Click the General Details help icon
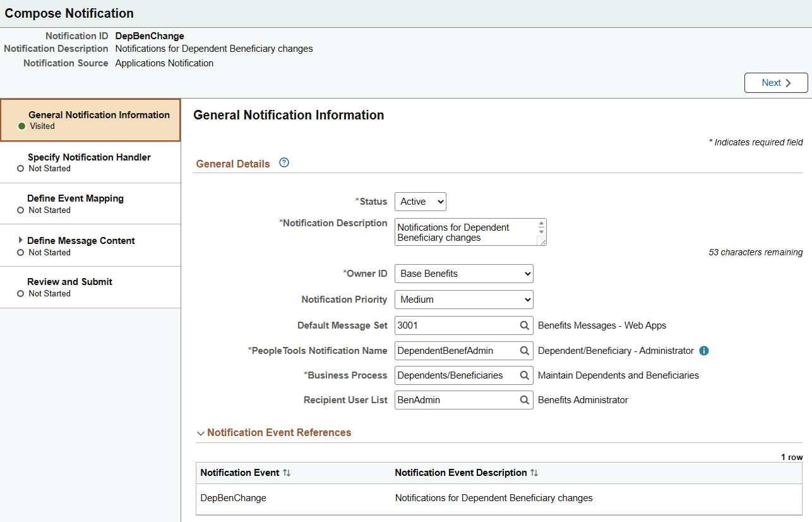Screen dimensions: 812x522 tap(284, 162)
